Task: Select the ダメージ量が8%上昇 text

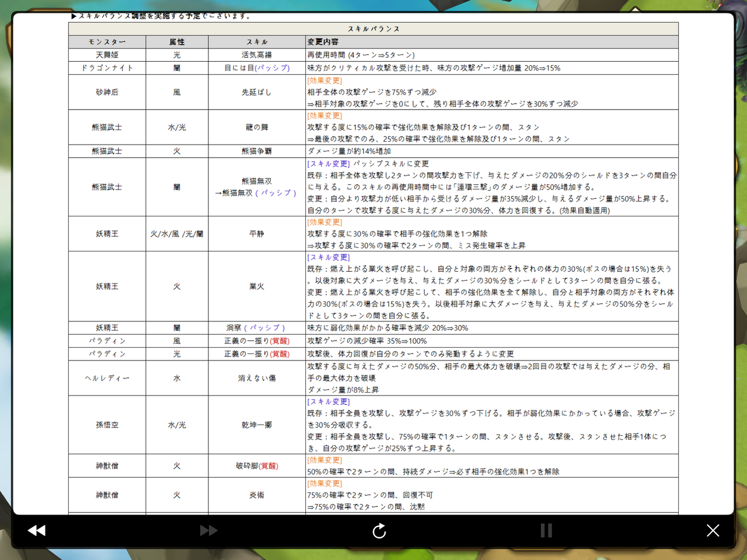Action: 343,390
